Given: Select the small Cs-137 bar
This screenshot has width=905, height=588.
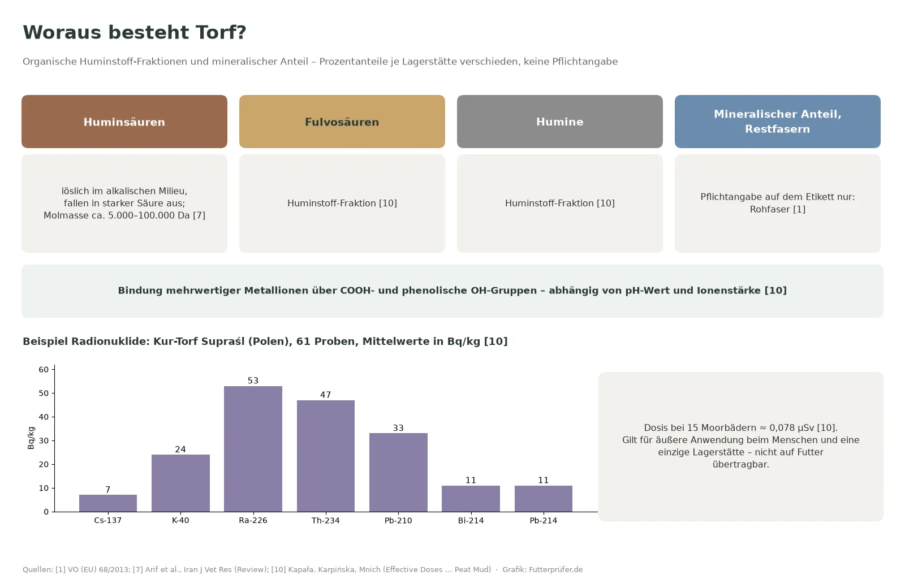Looking at the screenshot, I should click(108, 503).
